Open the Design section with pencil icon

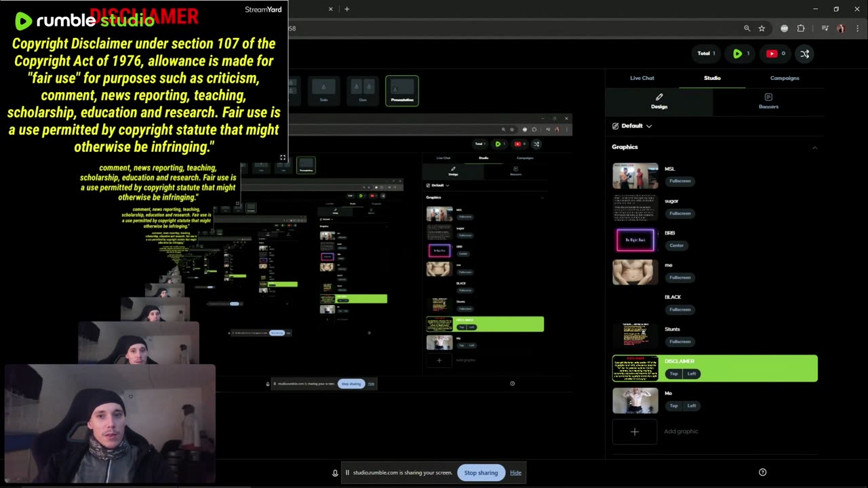pyautogui.click(x=659, y=102)
